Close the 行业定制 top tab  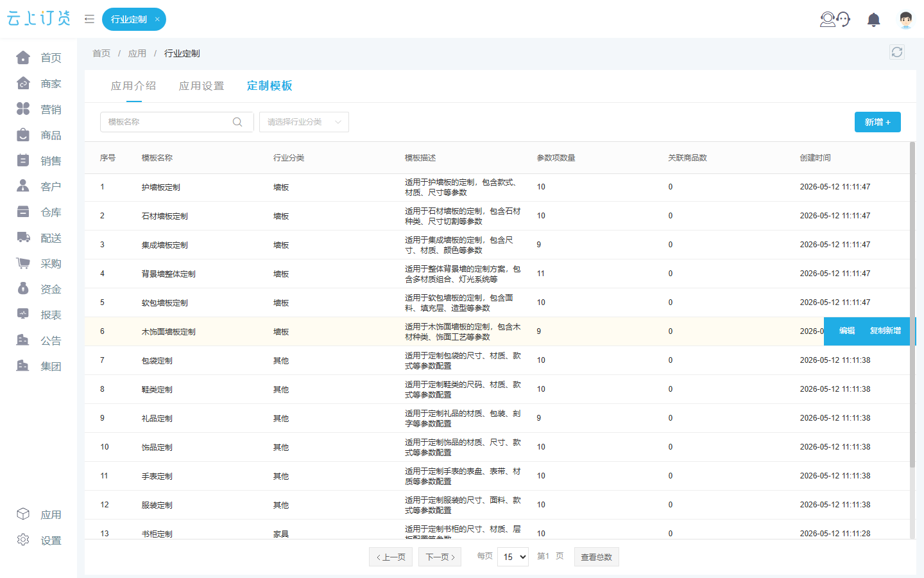157,19
